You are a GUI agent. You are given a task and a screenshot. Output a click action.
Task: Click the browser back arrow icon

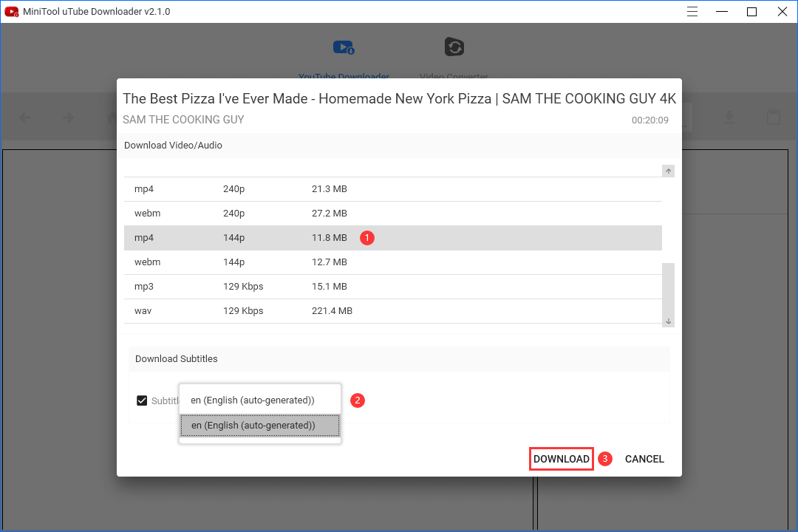point(24,117)
